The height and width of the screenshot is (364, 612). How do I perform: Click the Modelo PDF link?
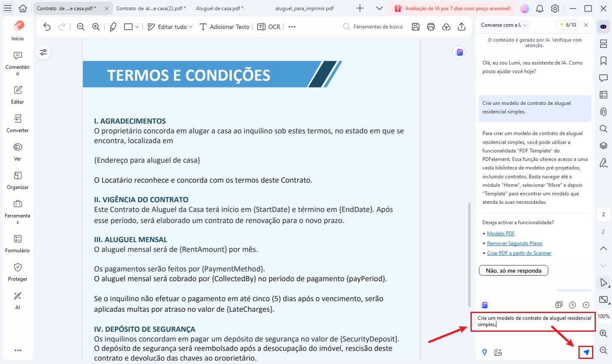(x=501, y=233)
